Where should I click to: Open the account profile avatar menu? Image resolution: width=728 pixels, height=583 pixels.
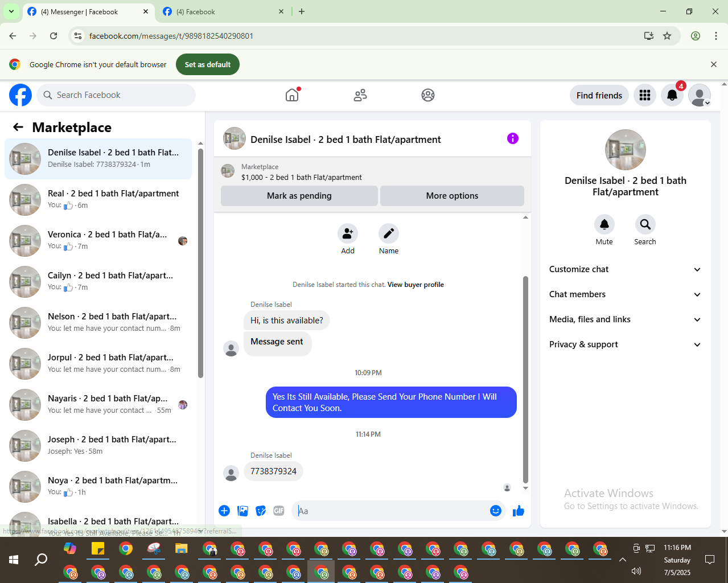700,95
